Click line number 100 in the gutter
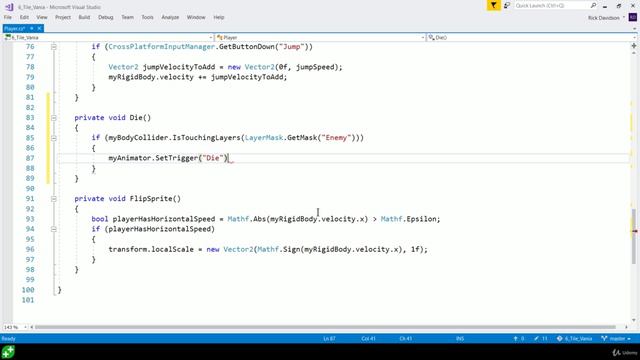 coord(28,290)
